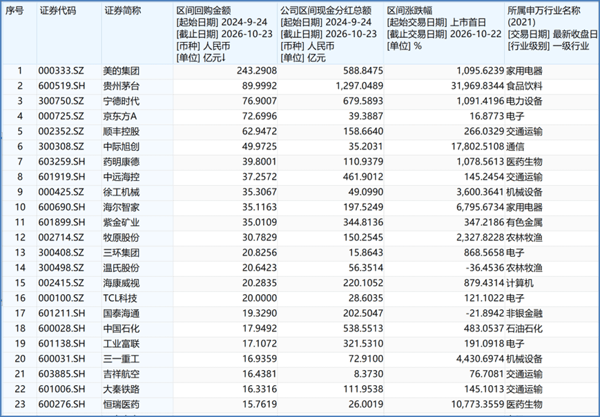
Task: Click dividend total 1,297.0489
Action: pos(359,86)
